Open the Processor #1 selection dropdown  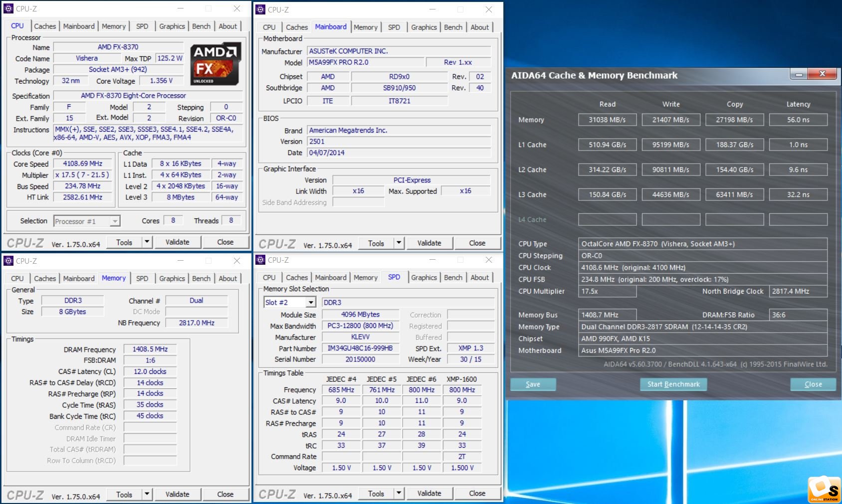pyautogui.click(x=115, y=221)
